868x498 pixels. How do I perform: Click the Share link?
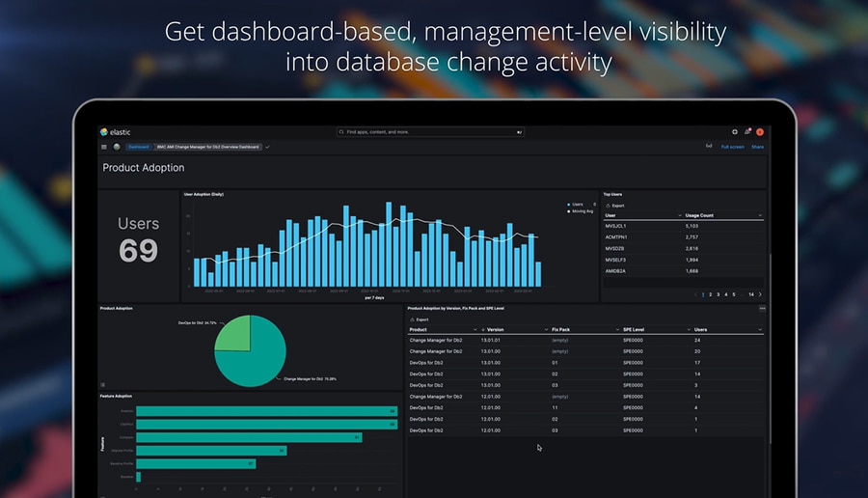tap(757, 147)
